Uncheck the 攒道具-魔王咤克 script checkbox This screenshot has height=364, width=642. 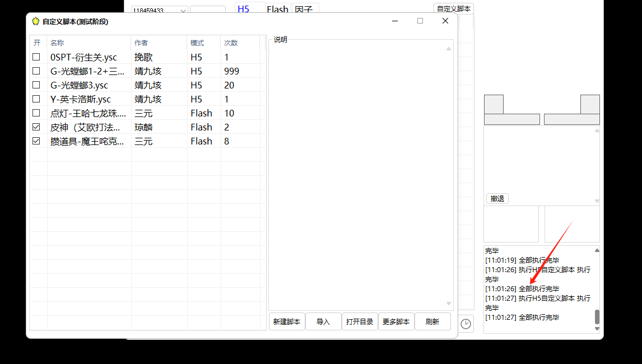[x=36, y=141]
